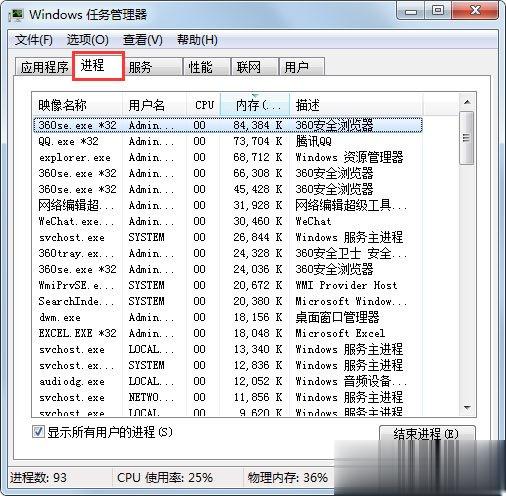Select the audiodg.exe process
Image resolution: width=506 pixels, height=496 pixels.
click(228, 381)
